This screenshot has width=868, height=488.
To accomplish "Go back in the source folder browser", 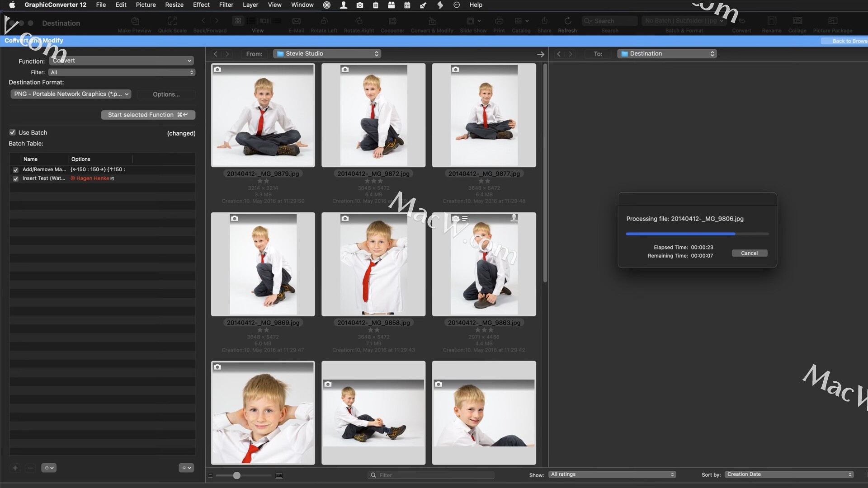I will coord(216,54).
